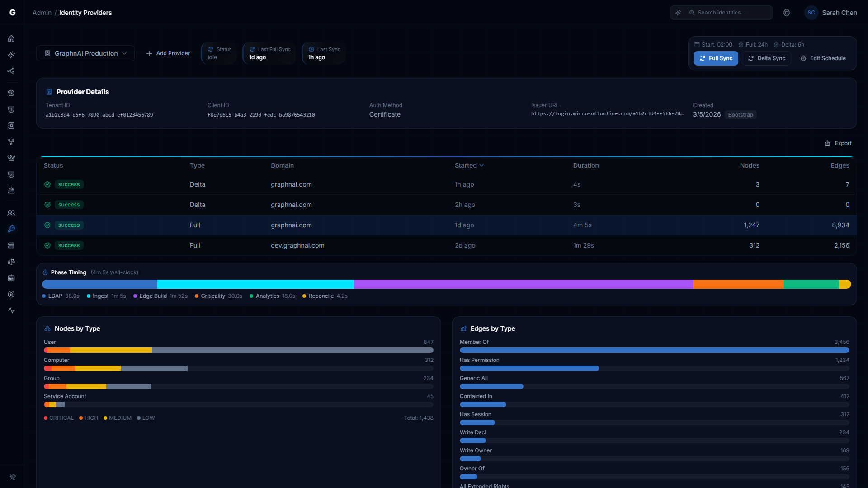Open the history icon in the sidebar

click(x=11, y=93)
